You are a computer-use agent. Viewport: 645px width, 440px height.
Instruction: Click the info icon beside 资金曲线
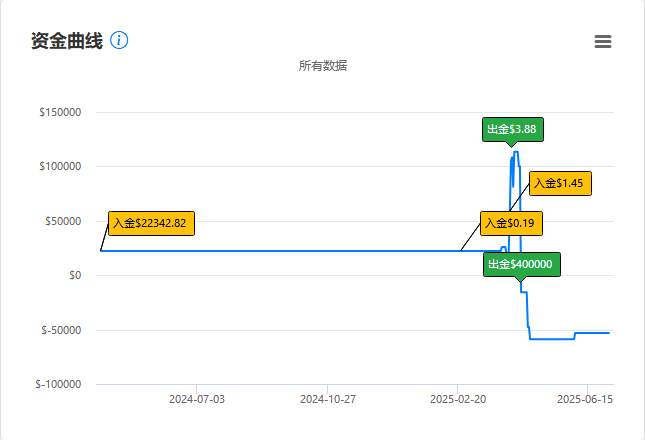(119, 40)
